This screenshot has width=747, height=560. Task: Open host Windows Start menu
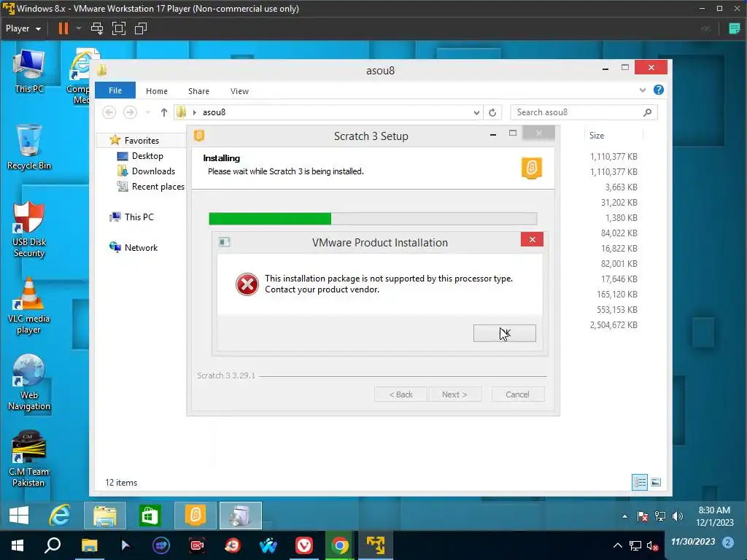pos(18,545)
